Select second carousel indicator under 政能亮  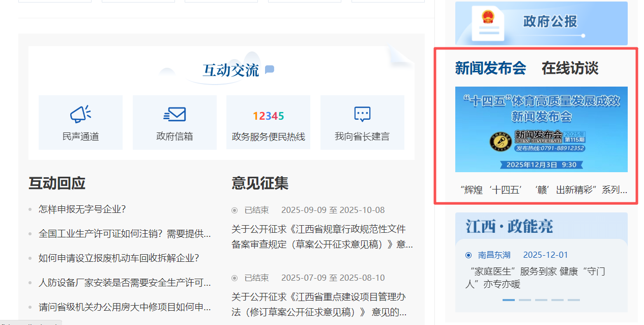pyautogui.click(x=525, y=300)
